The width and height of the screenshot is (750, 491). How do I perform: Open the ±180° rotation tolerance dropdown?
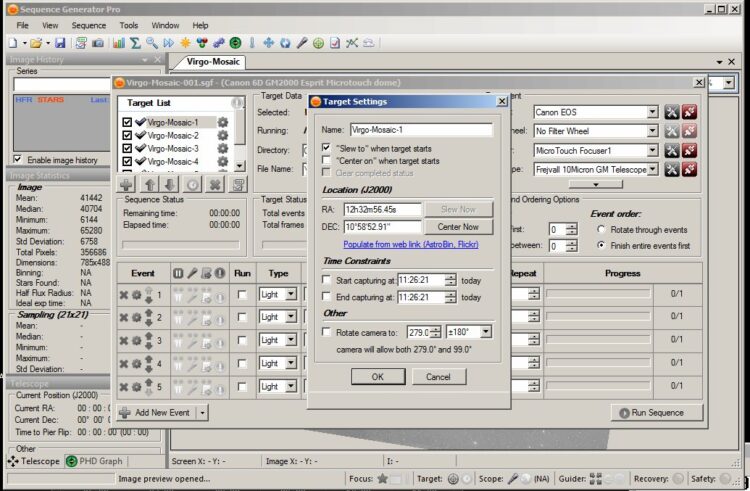[x=485, y=331]
